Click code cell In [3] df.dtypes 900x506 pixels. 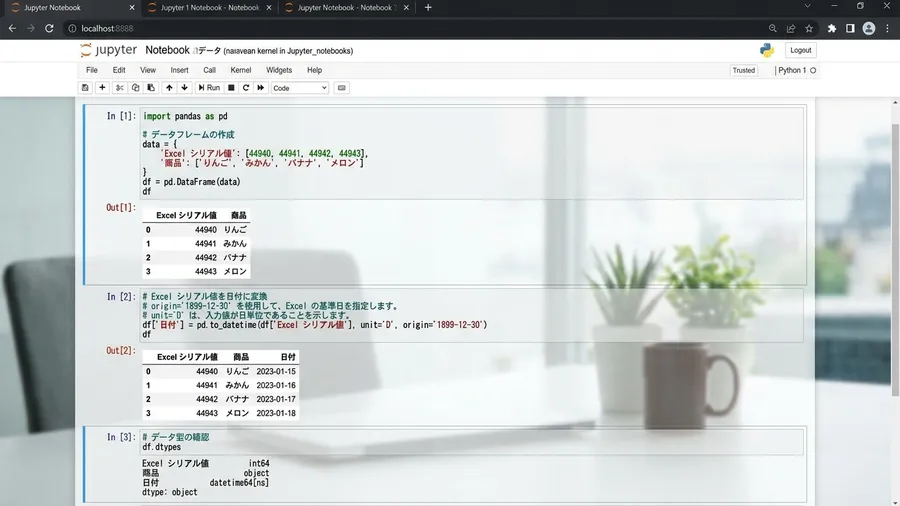pyautogui.click(x=472, y=442)
